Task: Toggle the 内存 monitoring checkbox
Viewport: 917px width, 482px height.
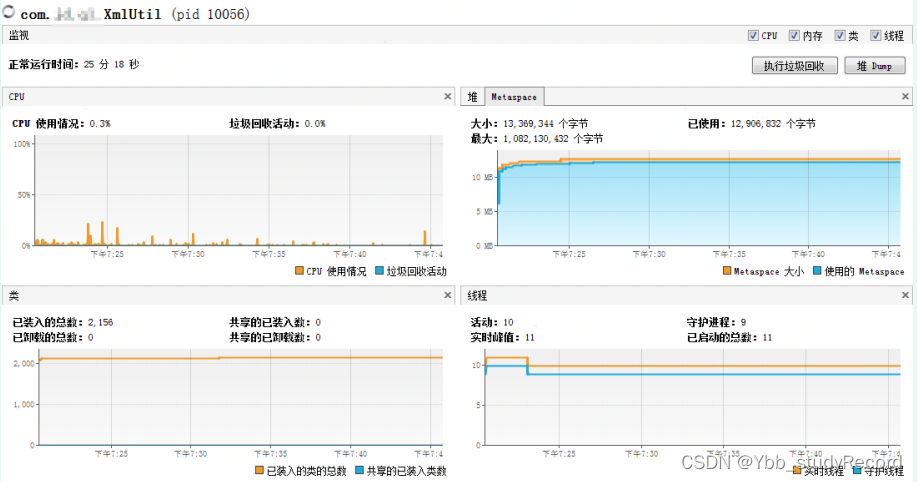Action: (x=794, y=36)
